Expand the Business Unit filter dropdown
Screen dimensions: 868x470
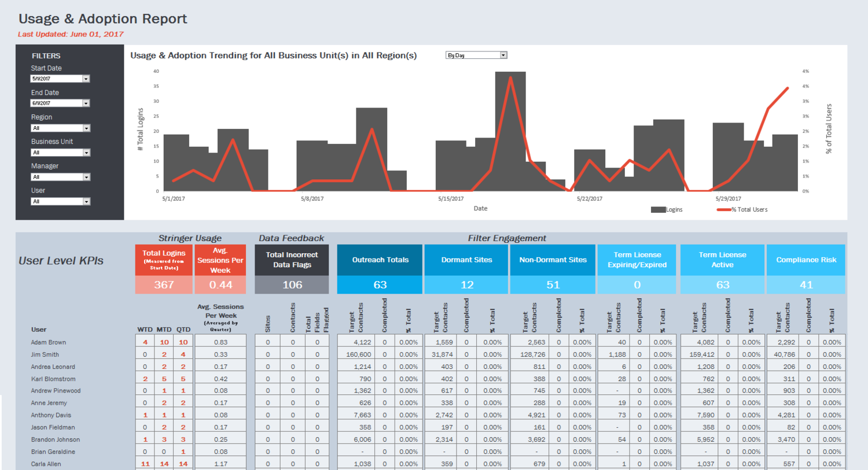tap(86, 153)
